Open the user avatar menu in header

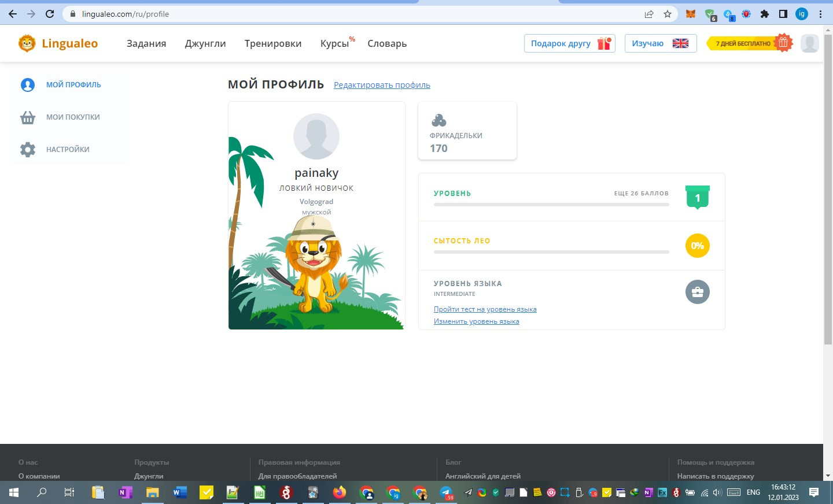pos(810,43)
